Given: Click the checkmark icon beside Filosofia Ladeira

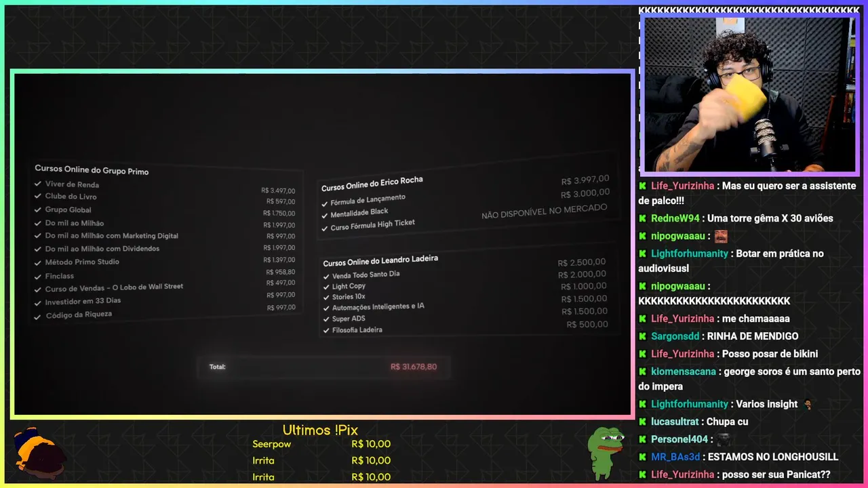Looking at the screenshot, I should click(x=326, y=331).
